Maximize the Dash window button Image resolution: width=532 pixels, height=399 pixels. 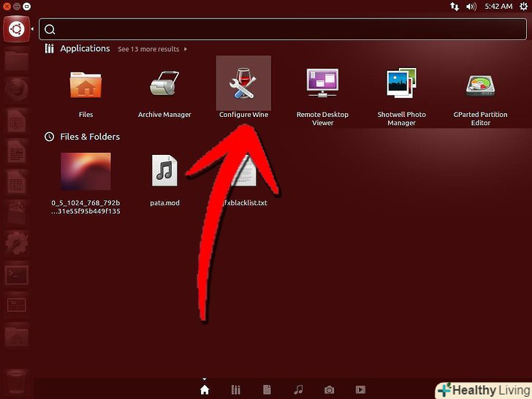coord(26,6)
